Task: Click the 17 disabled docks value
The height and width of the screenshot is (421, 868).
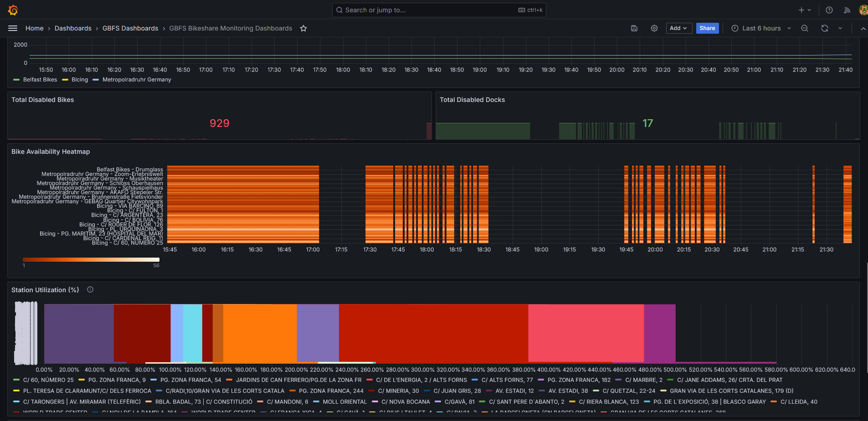Action: (647, 123)
